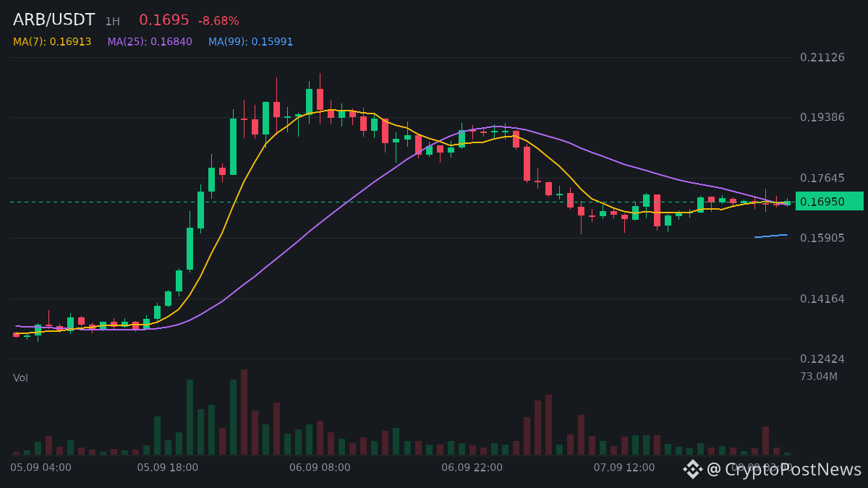This screenshot has width=868, height=488.
Task: Click the 73.04M volume scale label
Action: pos(819,377)
